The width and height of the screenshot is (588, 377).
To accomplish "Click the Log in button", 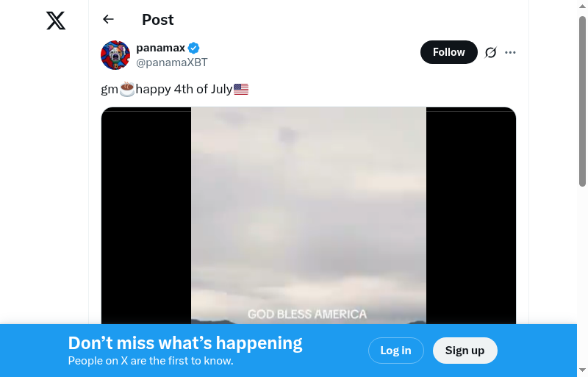I will pos(396,351).
